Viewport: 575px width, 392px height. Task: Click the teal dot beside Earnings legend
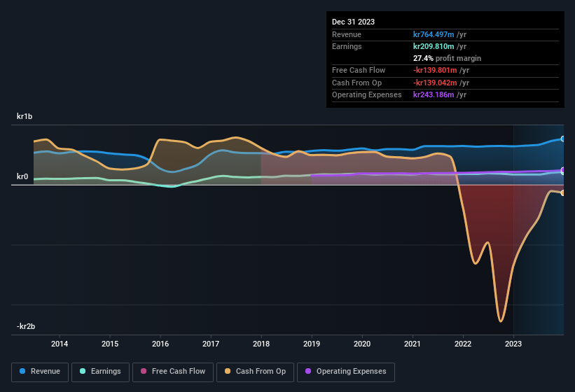click(83, 372)
